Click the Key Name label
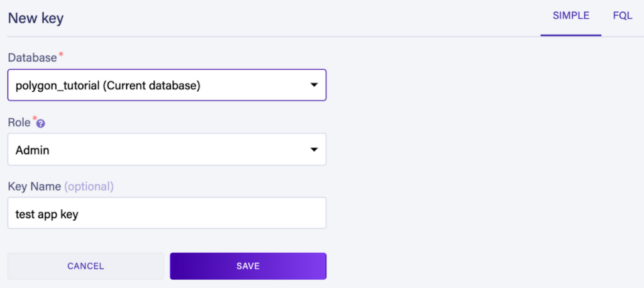The width and height of the screenshot is (644, 288). coord(34,187)
